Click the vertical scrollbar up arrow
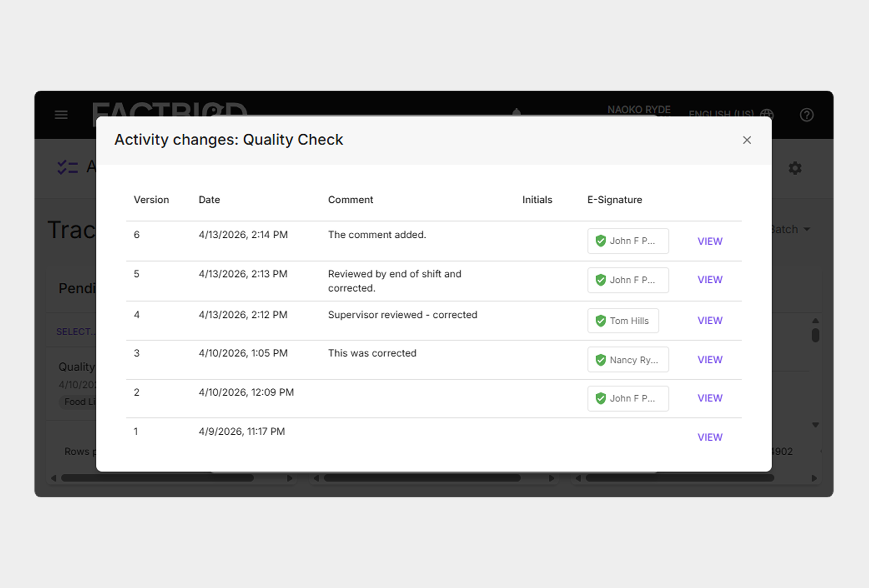Screen dimensions: 869x588 tap(815, 321)
